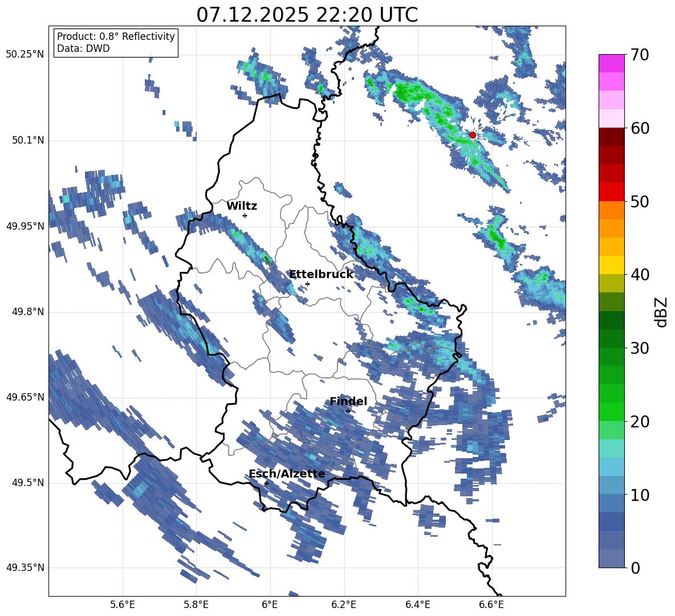The width and height of the screenshot is (675, 616).
Task: Click the 60 value on colorbar
Action: click(640, 128)
